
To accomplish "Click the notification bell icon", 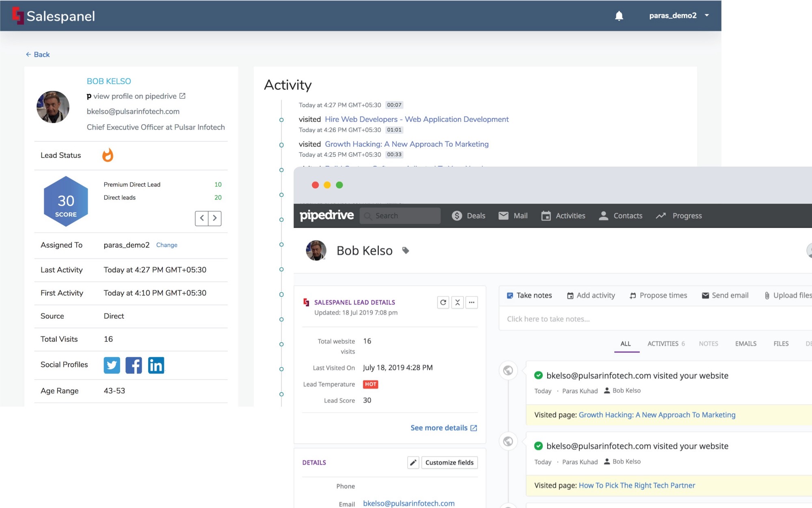I will [x=619, y=16].
